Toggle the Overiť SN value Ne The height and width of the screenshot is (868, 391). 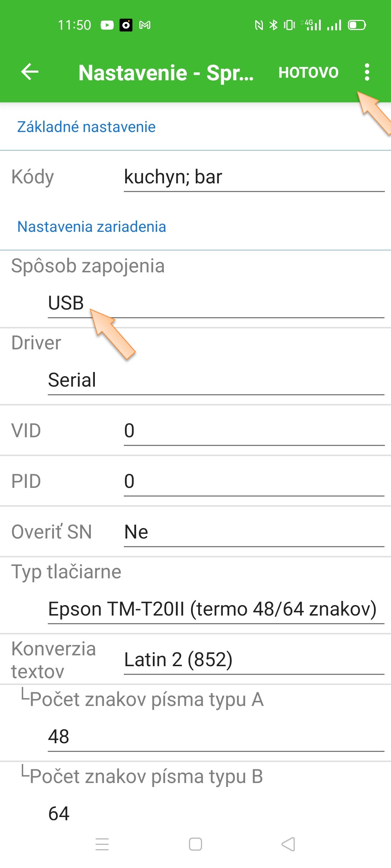[253, 532]
